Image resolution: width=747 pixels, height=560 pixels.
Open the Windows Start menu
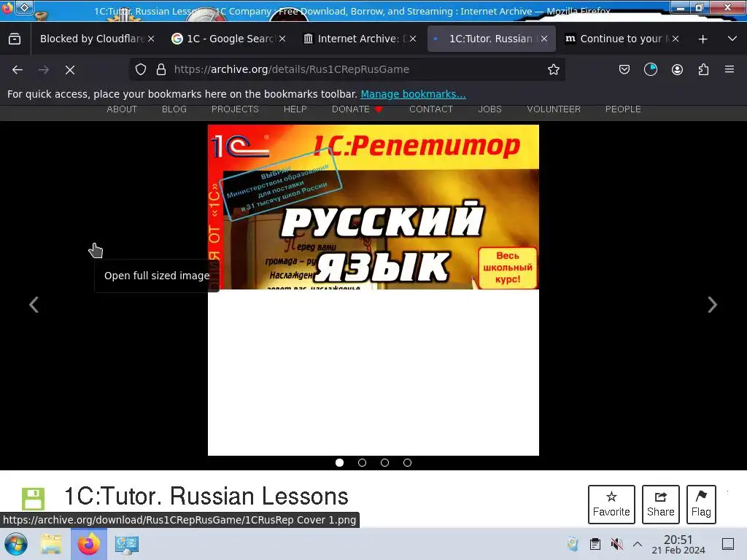pos(16,544)
